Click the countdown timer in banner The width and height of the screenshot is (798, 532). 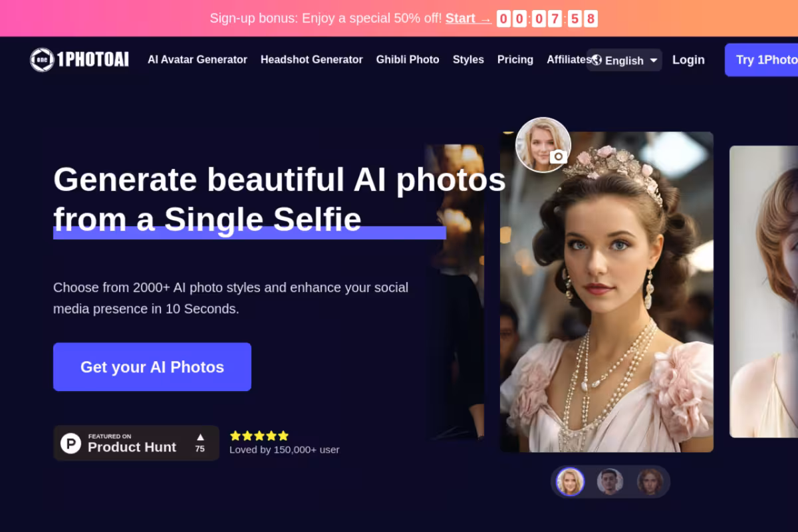pos(547,19)
